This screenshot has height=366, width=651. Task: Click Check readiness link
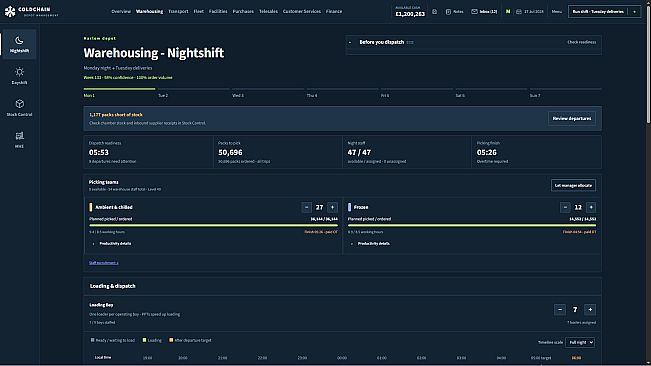click(581, 42)
